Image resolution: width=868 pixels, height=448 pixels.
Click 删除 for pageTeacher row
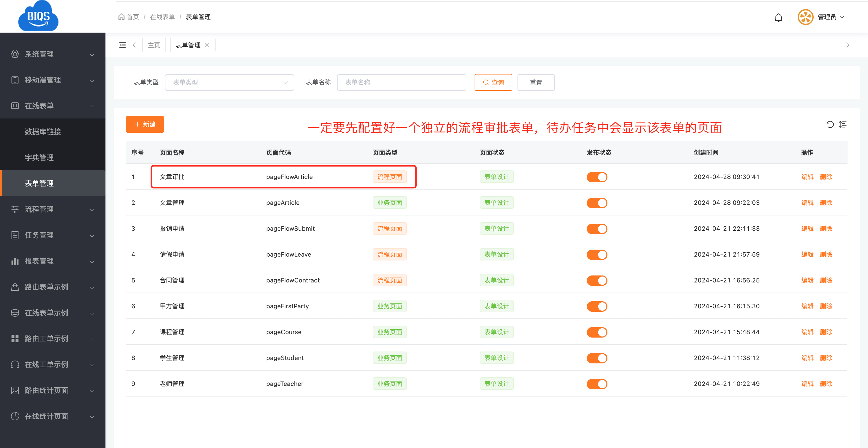826,384
